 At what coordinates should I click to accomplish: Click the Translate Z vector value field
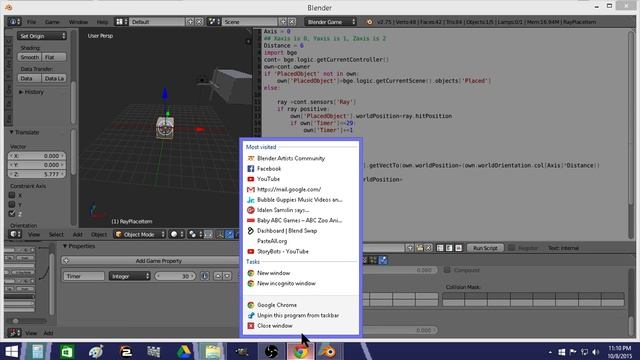point(37,174)
